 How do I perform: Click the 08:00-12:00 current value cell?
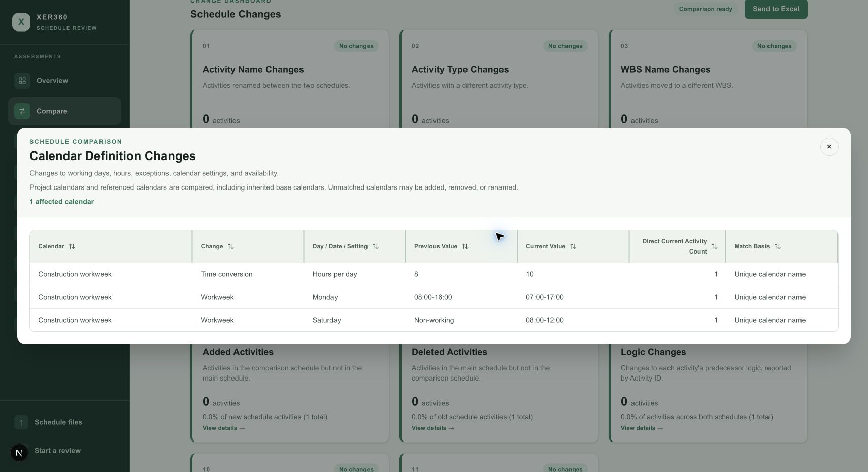[545, 320]
